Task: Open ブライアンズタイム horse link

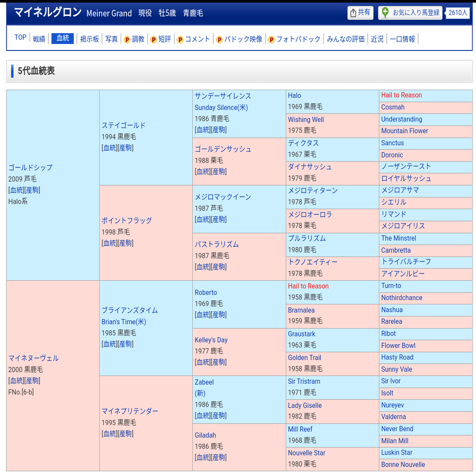Action: (130, 310)
